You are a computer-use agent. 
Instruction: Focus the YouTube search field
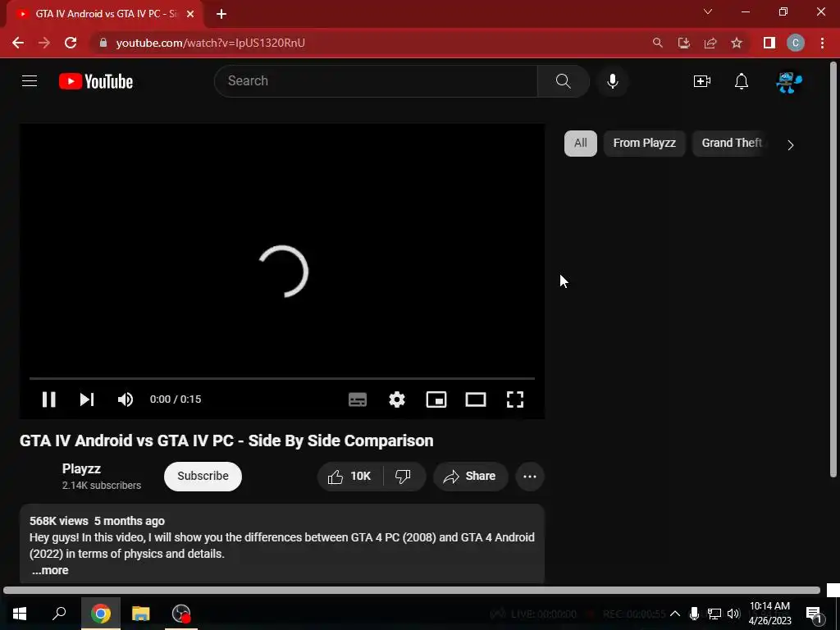(376, 81)
